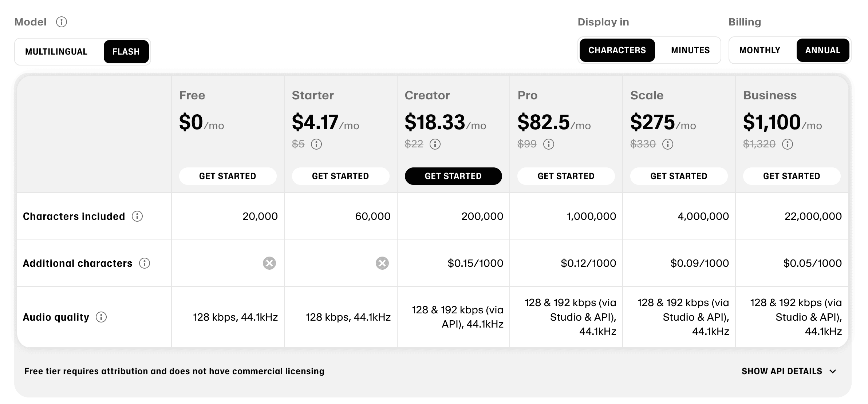Screen dimensions: 868x404
Task: Select the Flash model option
Action: pos(126,51)
